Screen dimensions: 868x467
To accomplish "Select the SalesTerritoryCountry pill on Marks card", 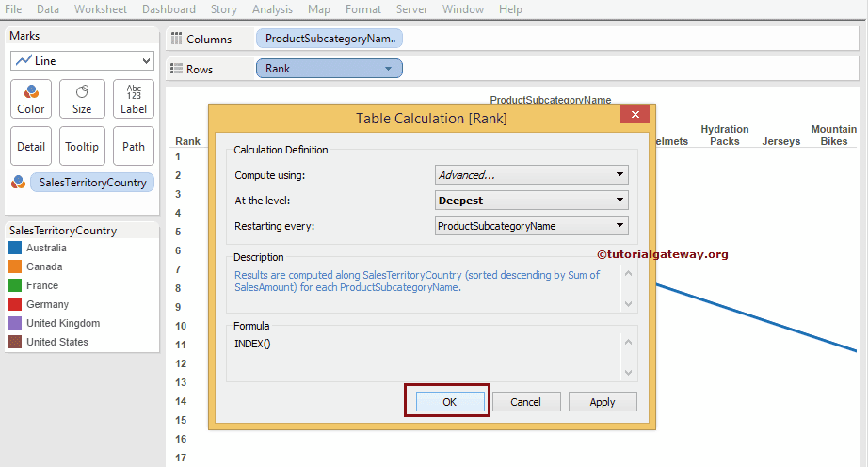I will (92, 183).
